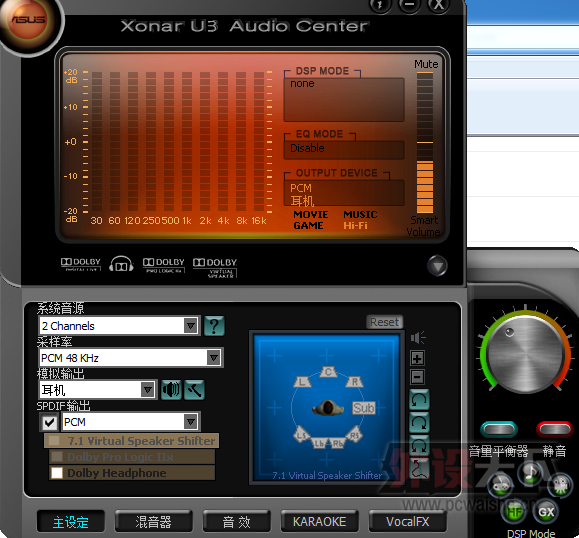Click the Dolby Digital Live logo

(80, 264)
